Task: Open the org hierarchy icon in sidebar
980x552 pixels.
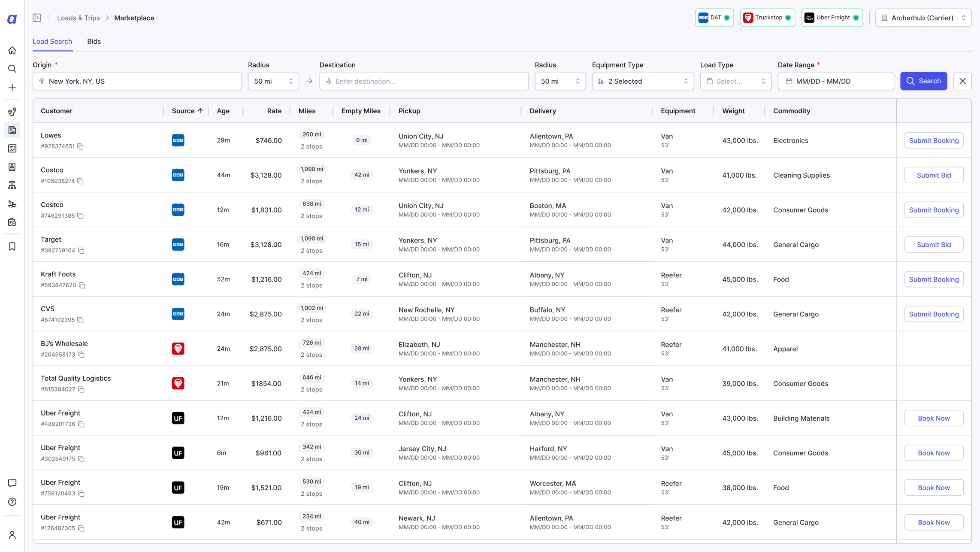Action: pyautogui.click(x=12, y=185)
